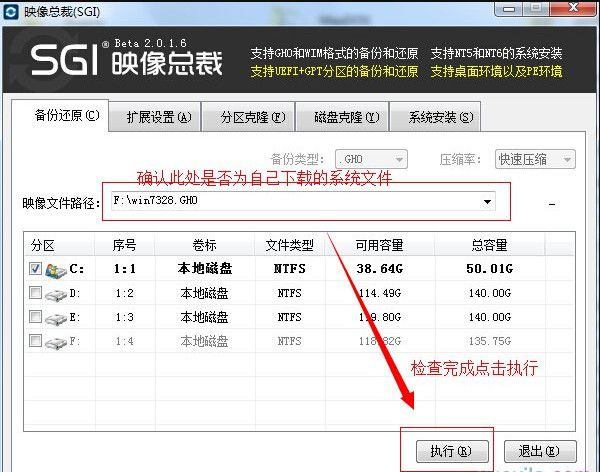Uncheck the C: partition checkbox
The width and height of the screenshot is (600, 472).
(35, 269)
